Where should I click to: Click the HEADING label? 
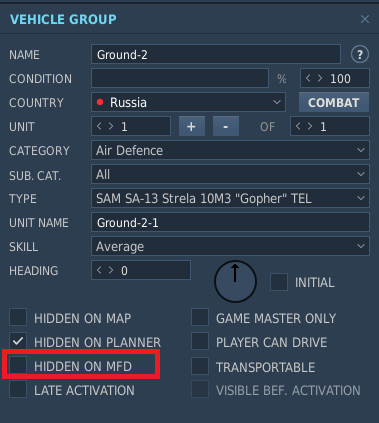(x=34, y=271)
